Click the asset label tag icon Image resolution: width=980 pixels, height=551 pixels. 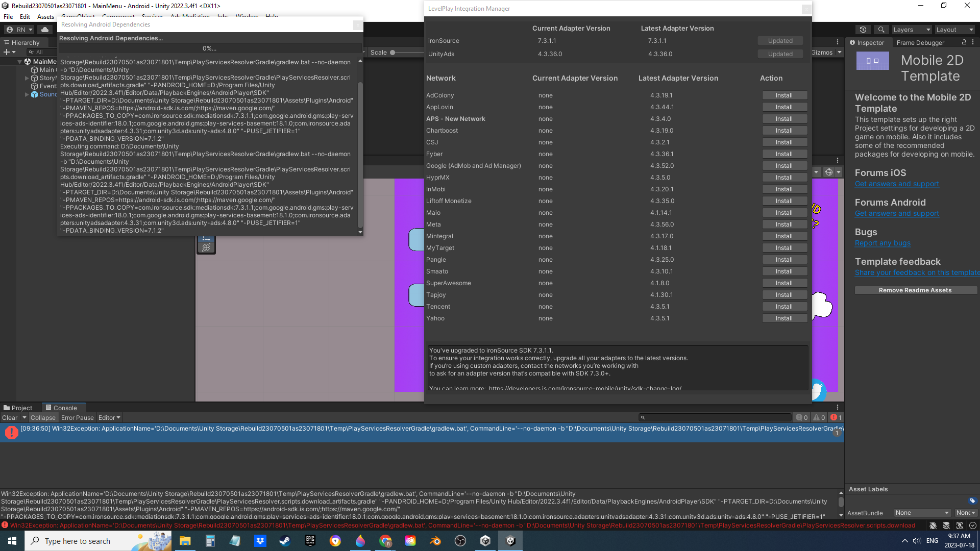coord(972,500)
